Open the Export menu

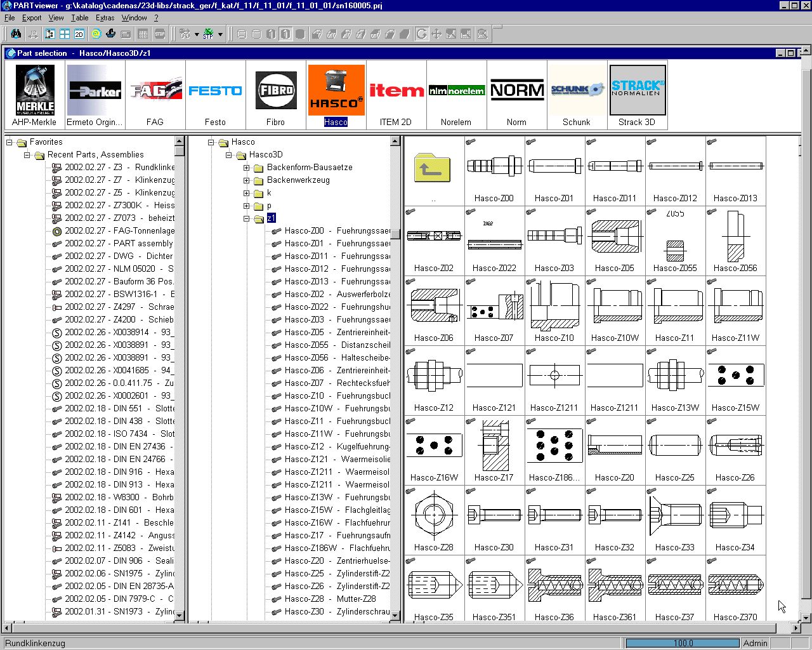click(32, 18)
